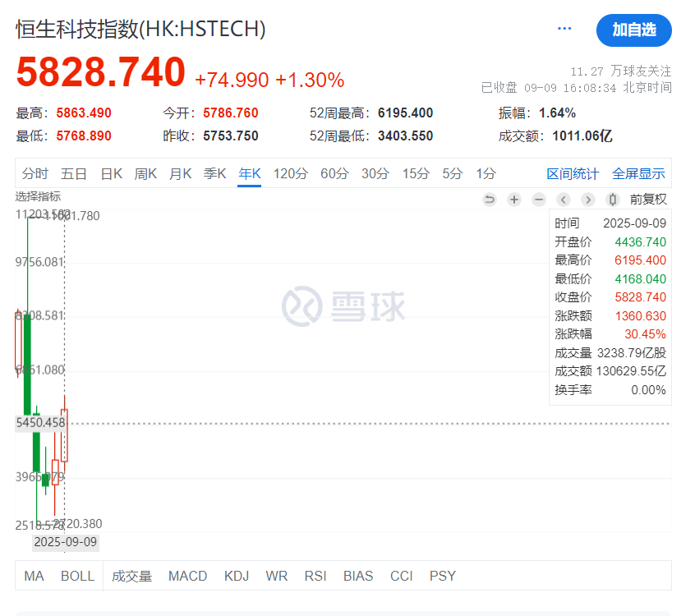The height and width of the screenshot is (616, 695).
Task: Click the 2025-09-09 date marker label
Action: coord(66,542)
